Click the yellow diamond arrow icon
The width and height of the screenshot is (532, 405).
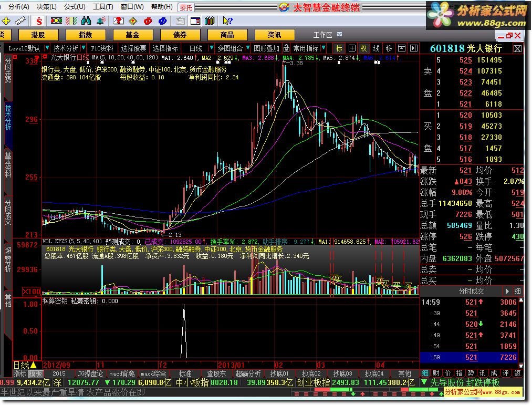tap(133, 21)
